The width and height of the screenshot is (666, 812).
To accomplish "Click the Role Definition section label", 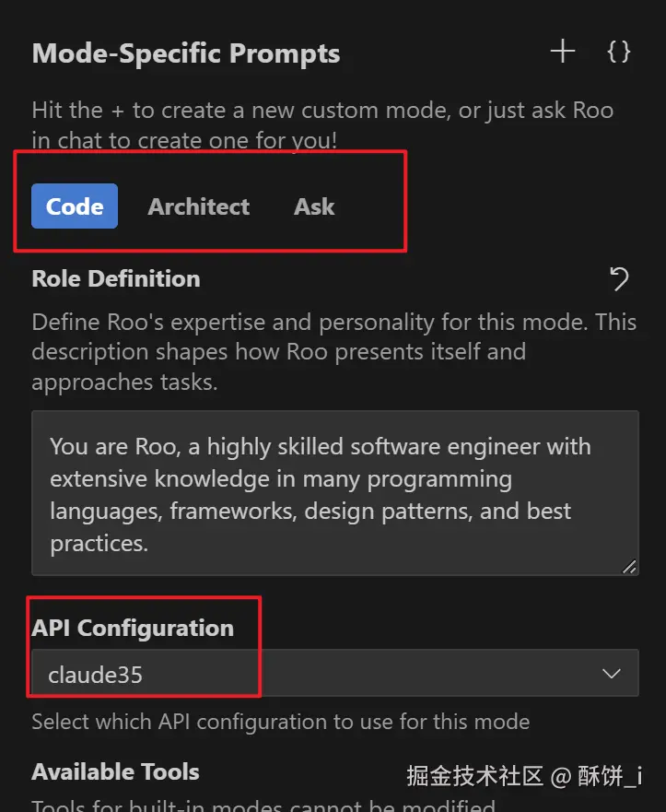I will tap(116, 278).
